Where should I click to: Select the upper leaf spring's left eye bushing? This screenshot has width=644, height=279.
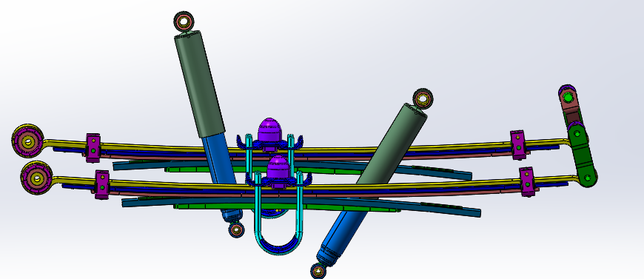[x=27, y=141]
